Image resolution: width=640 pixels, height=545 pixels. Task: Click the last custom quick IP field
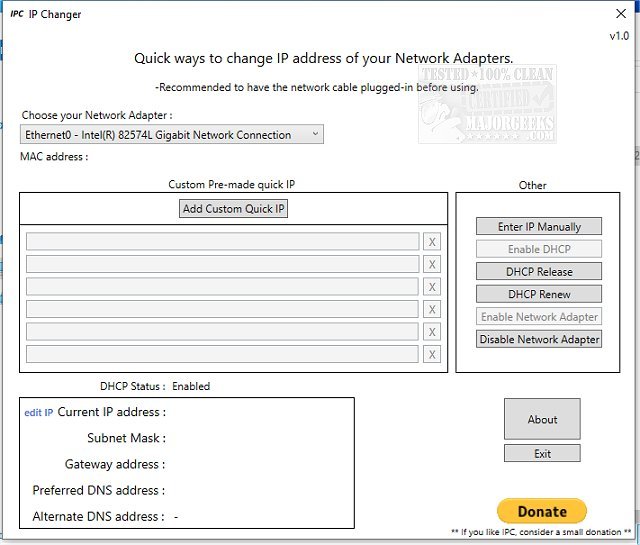(x=222, y=354)
